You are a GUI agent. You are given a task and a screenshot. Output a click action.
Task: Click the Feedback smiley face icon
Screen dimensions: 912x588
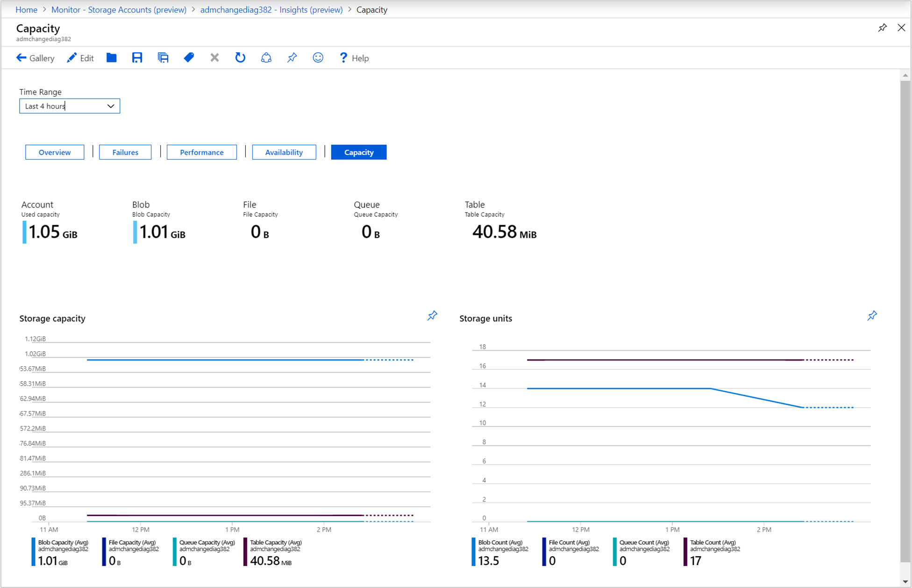click(x=318, y=58)
